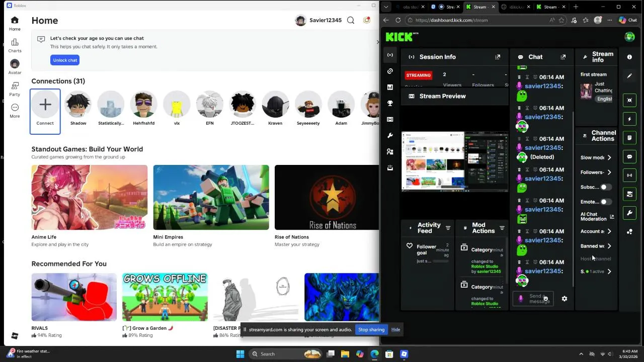Open the Anime Life game thumbnail
This screenshot has width=644, height=362.
[90, 197]
